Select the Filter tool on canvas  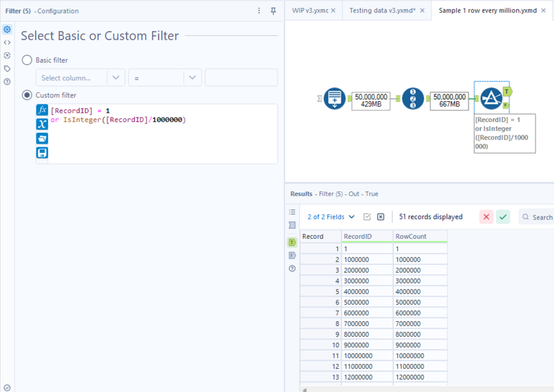pos(491,99)
